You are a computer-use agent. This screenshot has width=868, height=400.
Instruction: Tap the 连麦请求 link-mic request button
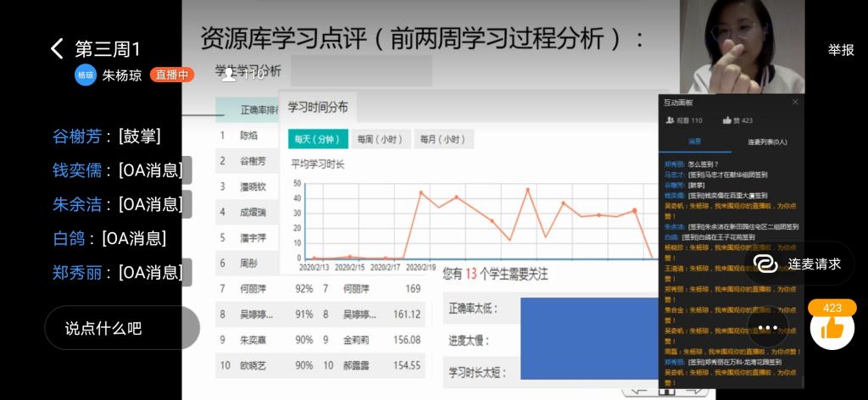point(799,264)
